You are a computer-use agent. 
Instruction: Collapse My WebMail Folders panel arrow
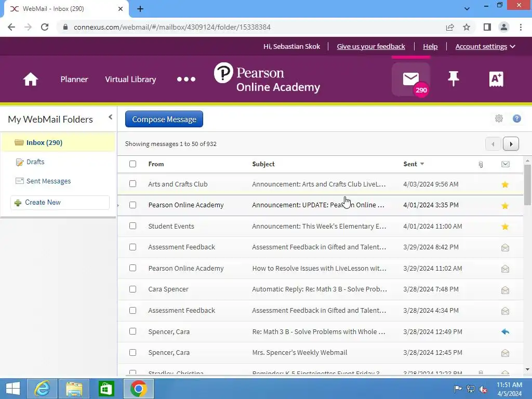pyautogui.click(x=110, y=117)
